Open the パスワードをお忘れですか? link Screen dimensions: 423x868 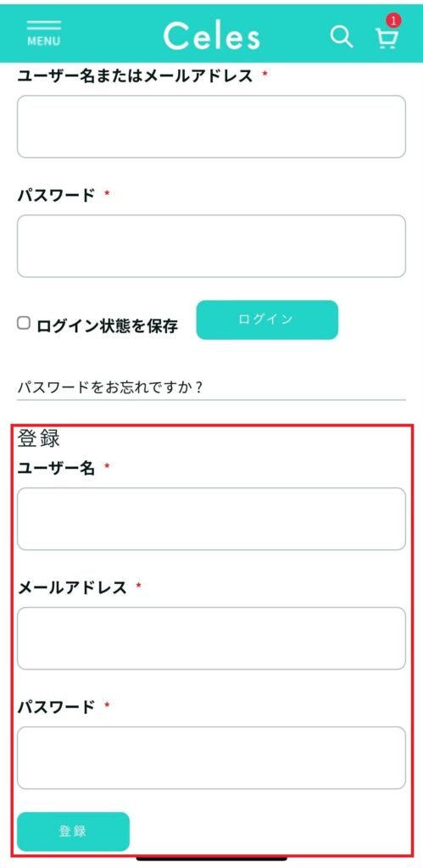pos(109,387)
